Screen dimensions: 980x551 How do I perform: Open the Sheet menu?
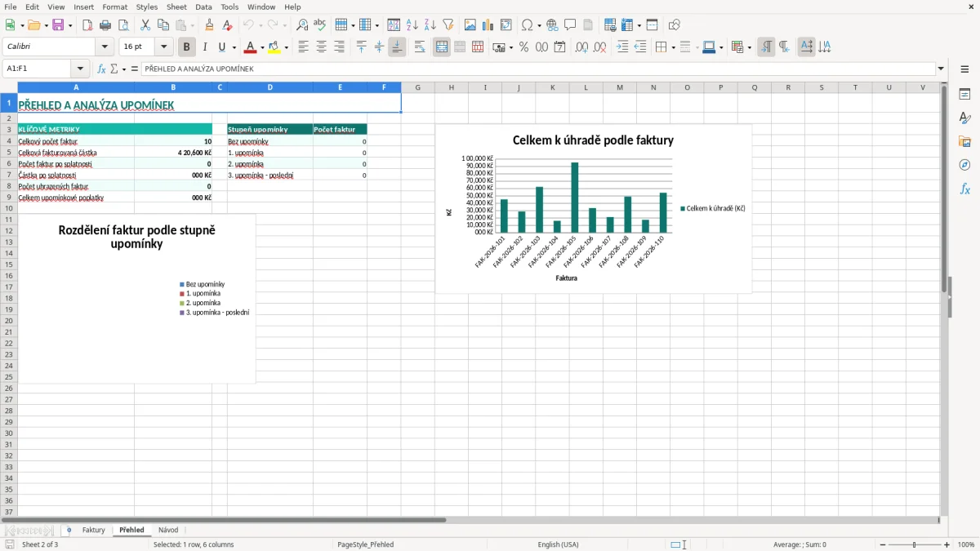176,7
